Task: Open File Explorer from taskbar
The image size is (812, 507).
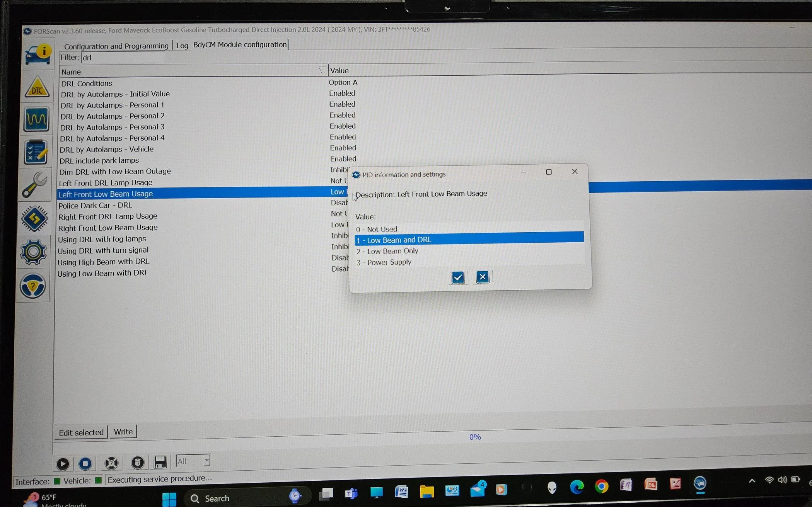Action: pos(427,491)
